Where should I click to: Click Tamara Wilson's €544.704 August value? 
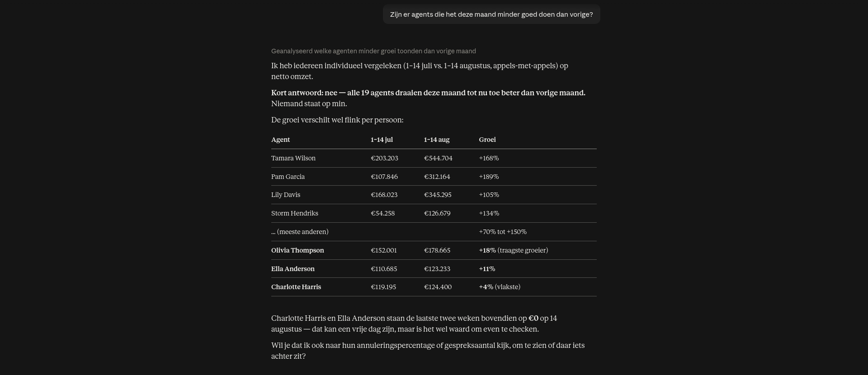[438, 158]
